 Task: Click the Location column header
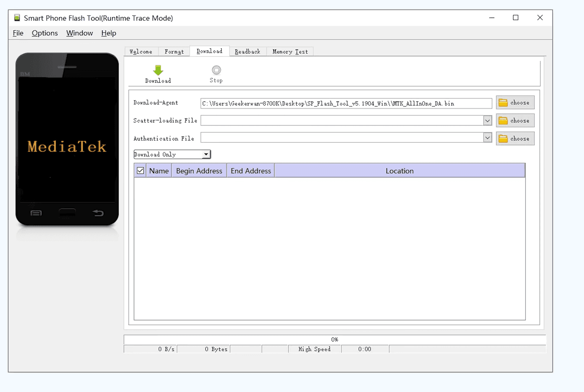coord(399,171)
